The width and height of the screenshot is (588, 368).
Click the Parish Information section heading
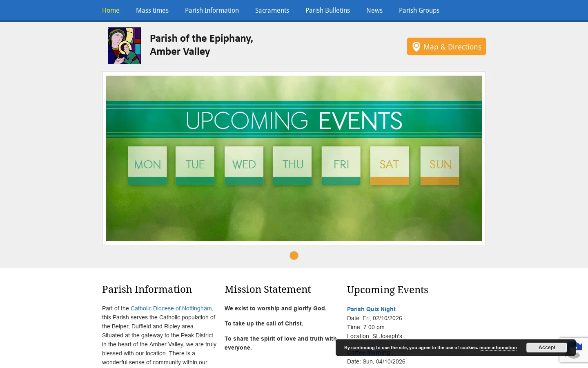pyautogui.click(x=147, y=289)
